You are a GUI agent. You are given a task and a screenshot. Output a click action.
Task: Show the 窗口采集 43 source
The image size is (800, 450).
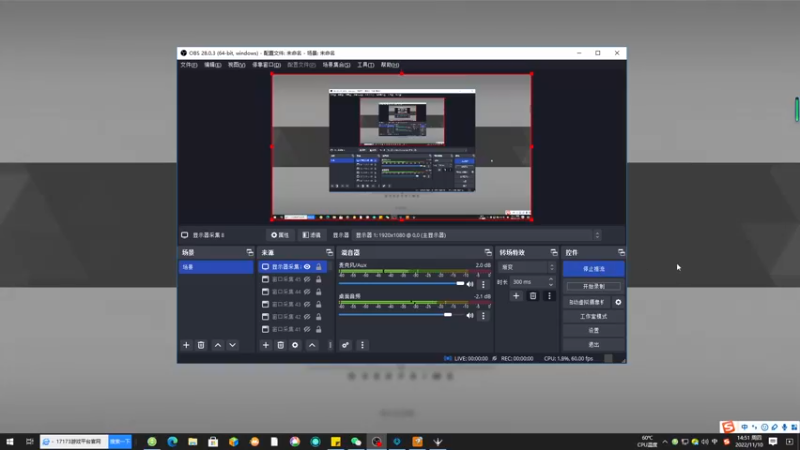pos(307,304)
